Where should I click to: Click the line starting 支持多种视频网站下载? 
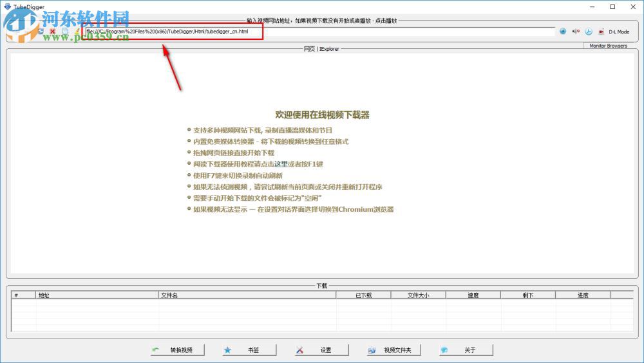(x=263, y=130)
